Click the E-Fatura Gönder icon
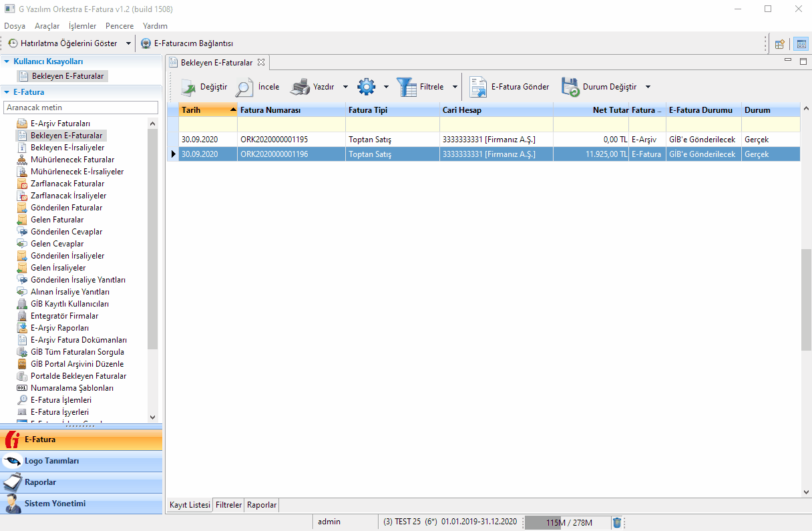Screen dimensions: 812x531 pos(477,87)
